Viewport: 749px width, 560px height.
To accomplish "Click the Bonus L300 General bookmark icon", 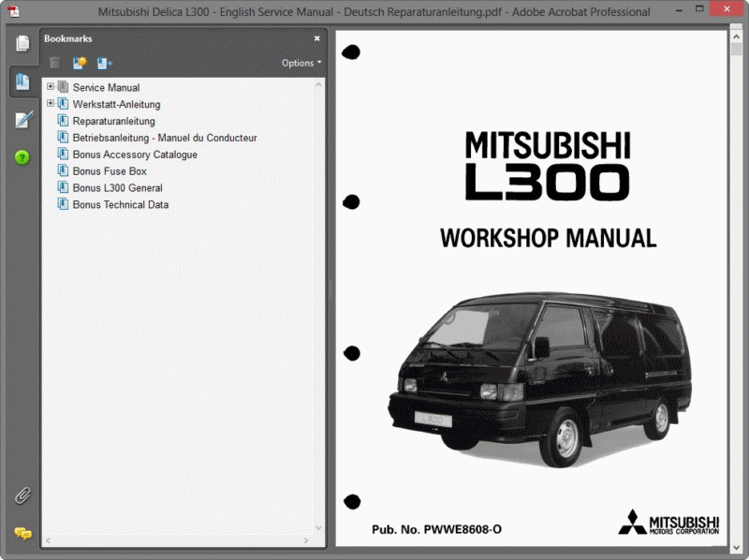I will 63,187.
